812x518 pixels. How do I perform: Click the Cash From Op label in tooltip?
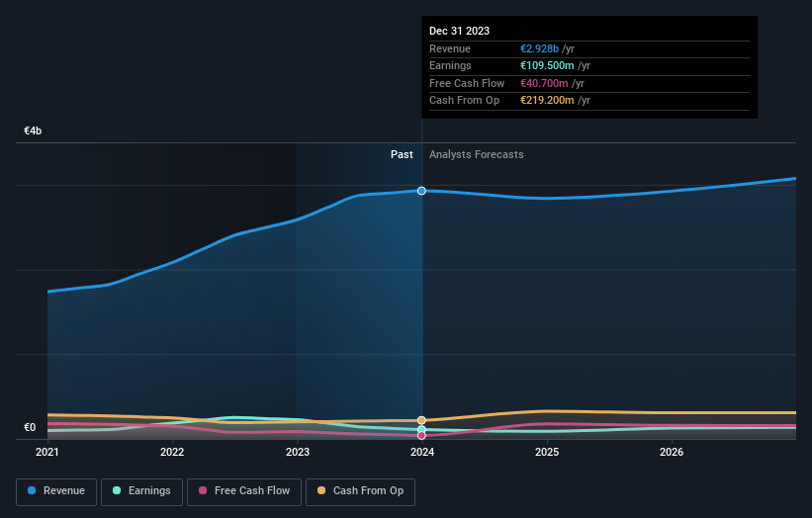click(x=465, y=101)
